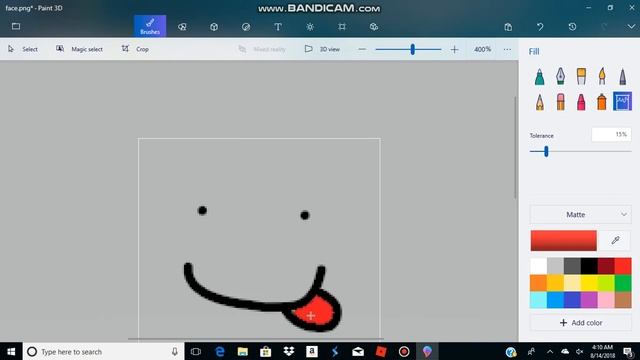Click the Crop tool

click(135, 49)
